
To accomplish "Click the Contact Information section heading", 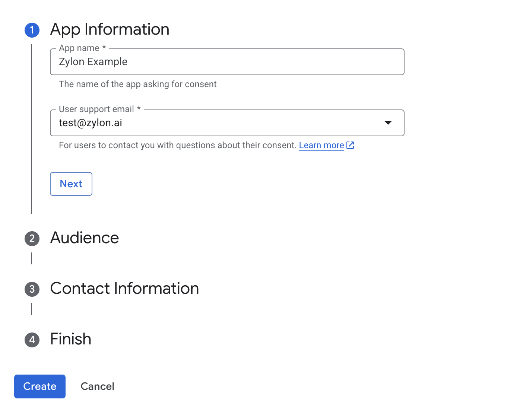I will coord(124,289).
